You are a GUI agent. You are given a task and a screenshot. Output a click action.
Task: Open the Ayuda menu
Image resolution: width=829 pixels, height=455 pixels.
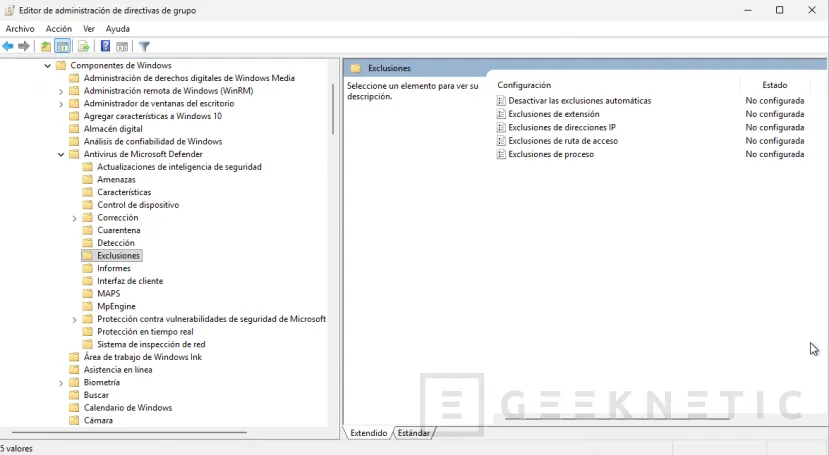(x=117, y=29)
